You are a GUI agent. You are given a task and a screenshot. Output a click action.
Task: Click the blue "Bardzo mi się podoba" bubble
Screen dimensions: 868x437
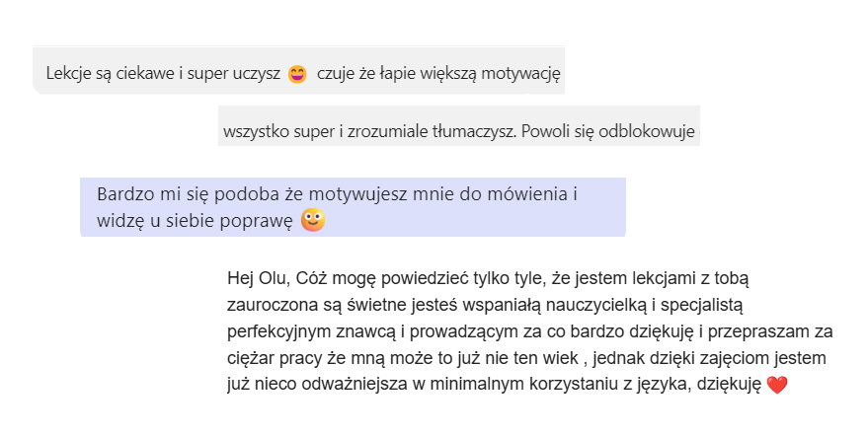click(x=353, y=207)
